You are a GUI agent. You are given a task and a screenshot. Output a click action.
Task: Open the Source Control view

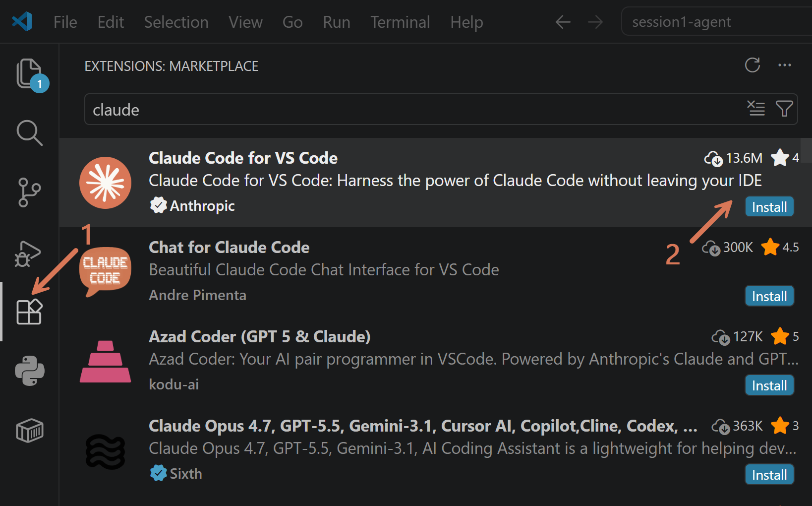pyautogui.click(x=30, y=192)
